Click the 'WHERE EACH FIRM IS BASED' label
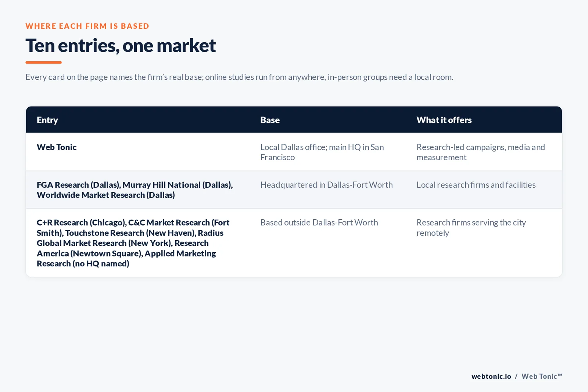The width and height of the screenshot is (588, 392). (x=87, y=26)
